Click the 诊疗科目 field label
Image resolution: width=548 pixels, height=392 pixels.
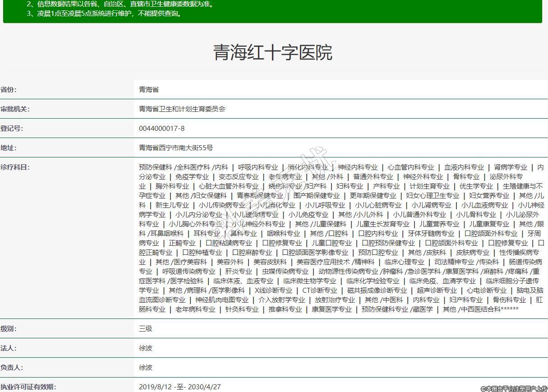pyautogui.click(x=15, y=167)
